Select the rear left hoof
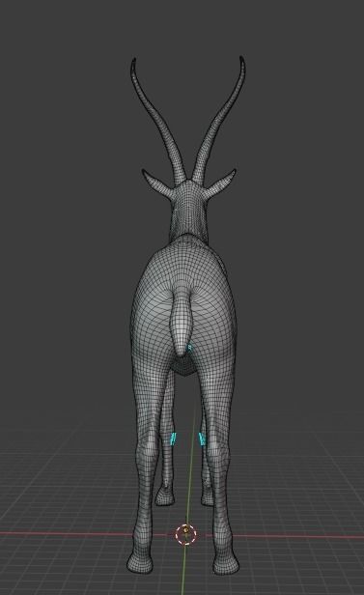 pos(140,561)
